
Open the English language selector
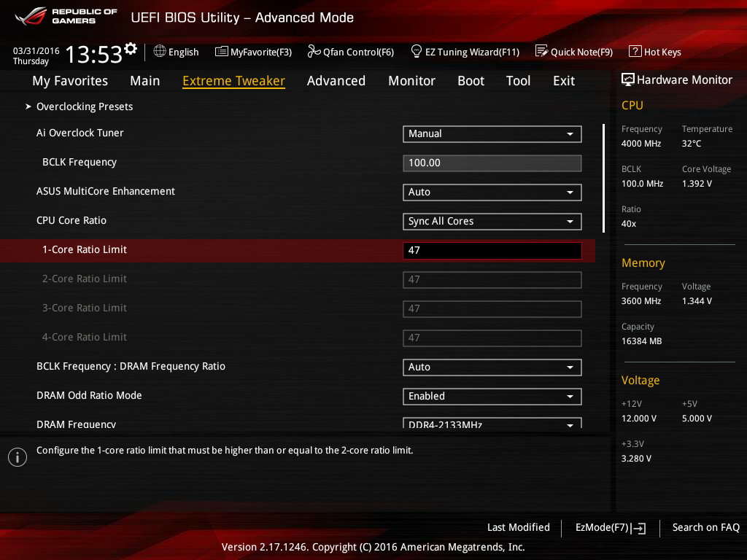176,52
